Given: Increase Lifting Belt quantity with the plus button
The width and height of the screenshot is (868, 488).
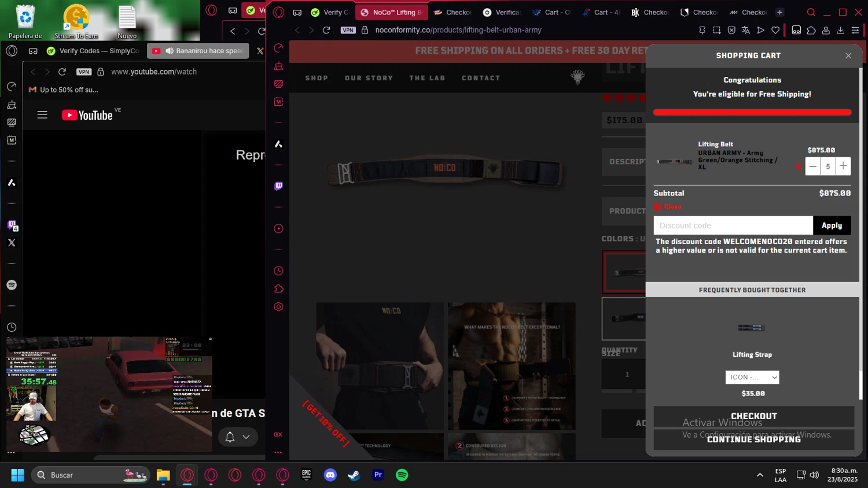Looking at the screenshot, I should tap(843, 167).
